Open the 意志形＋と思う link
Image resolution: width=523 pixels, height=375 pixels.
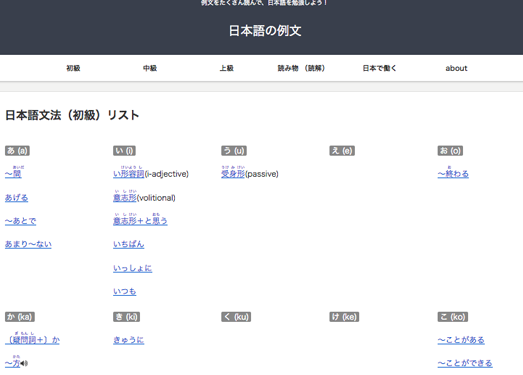click(140, 221)
